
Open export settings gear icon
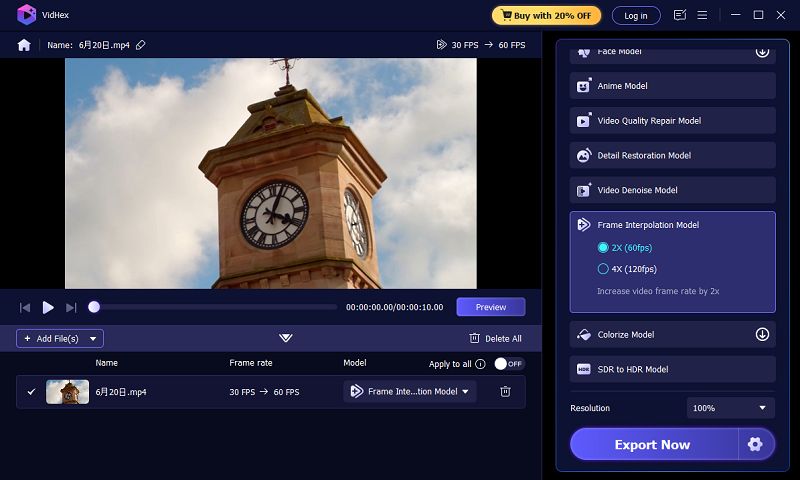pos(755,444)
